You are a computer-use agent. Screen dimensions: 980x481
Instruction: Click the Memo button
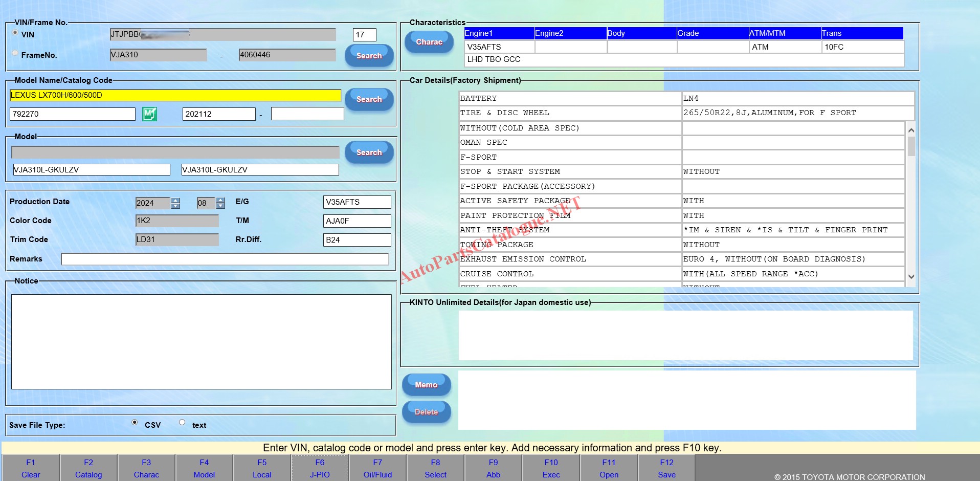(426, 384)
